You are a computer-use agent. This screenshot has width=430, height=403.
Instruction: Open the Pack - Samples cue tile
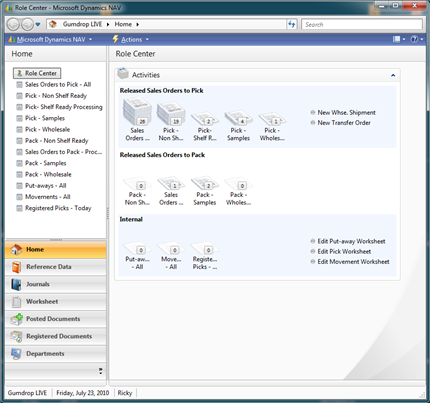205,191
